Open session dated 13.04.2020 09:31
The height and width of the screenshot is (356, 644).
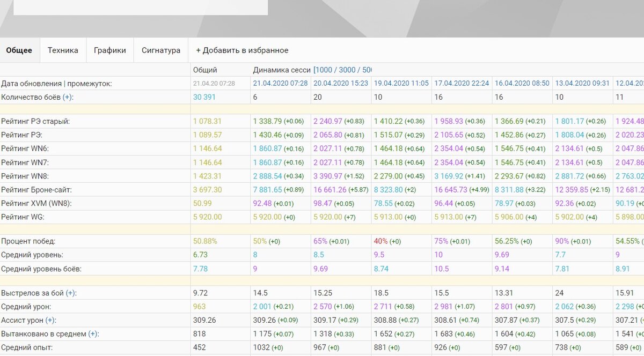(x=582, y=83)
